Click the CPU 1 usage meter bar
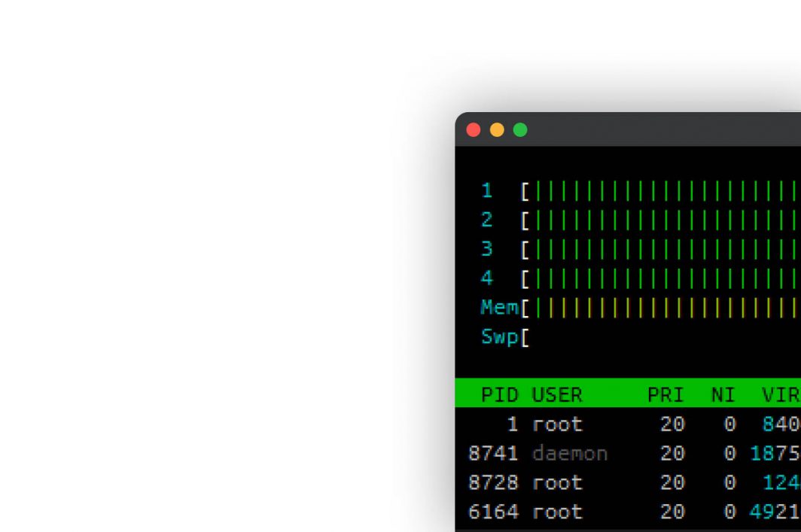Image resolution: width=801 pixels, height=532 pixels. [662, 191]
